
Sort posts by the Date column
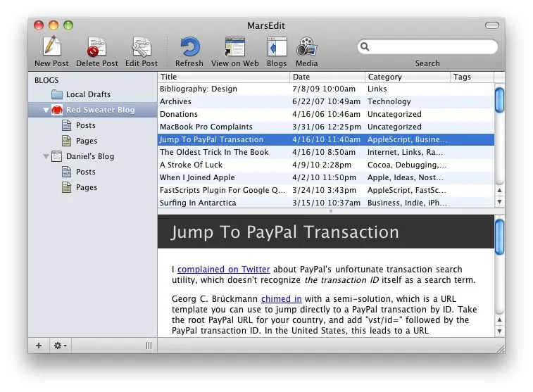[x=327, y=77]
